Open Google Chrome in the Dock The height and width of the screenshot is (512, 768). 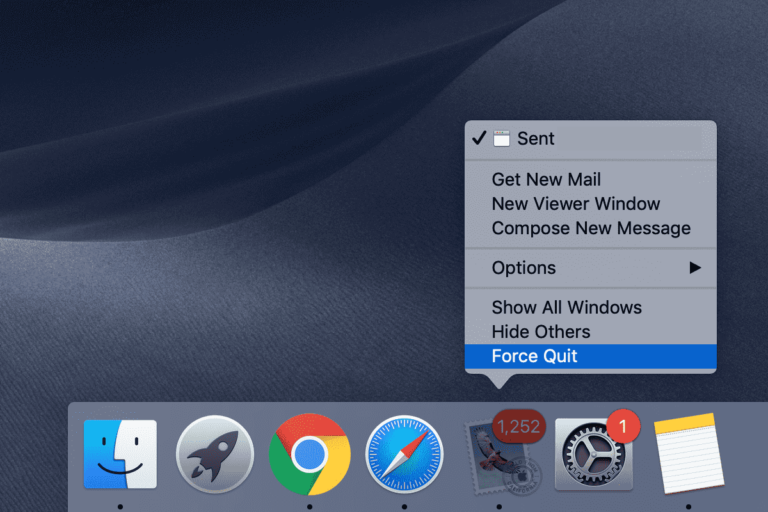pos(309,454)
